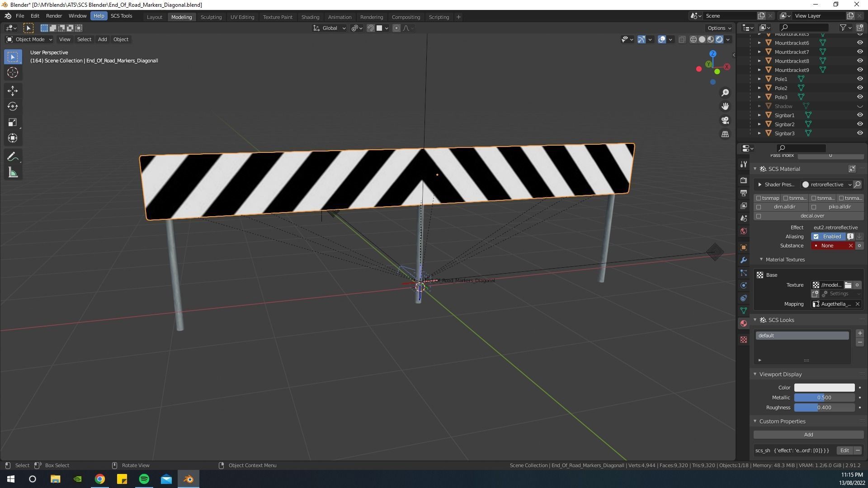This screenshot has width=868, height=488.
Task: Open the Material Properties tab
Action: 743,323
